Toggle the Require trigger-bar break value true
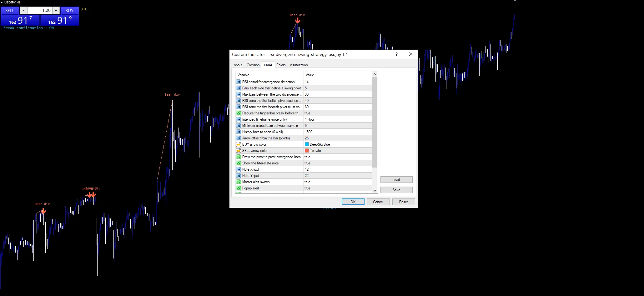This screenshot has width=644, height=296. pos(338,113)
